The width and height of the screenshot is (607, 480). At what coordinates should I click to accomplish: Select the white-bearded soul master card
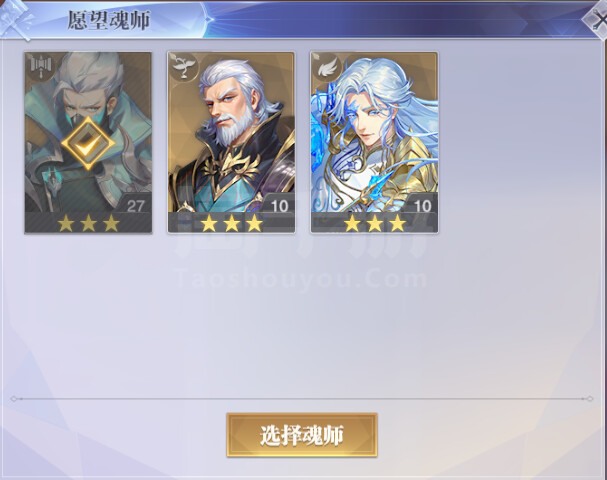coord(231,143)
